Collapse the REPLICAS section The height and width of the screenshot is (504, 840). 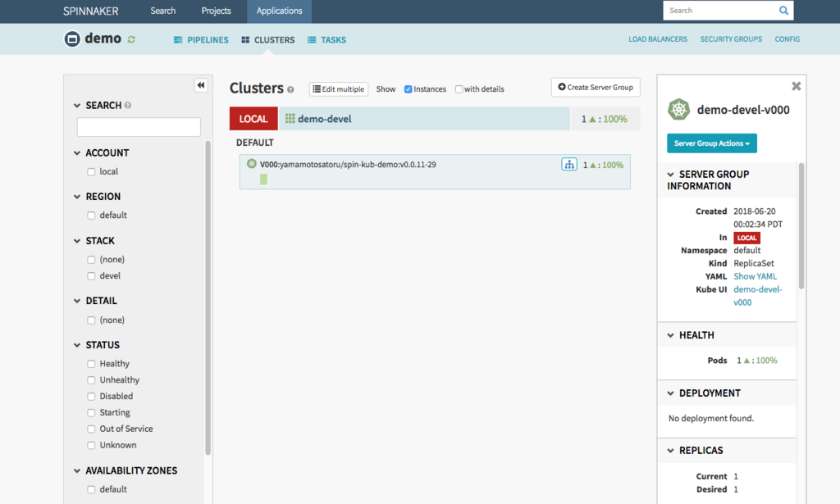[671, 451]
